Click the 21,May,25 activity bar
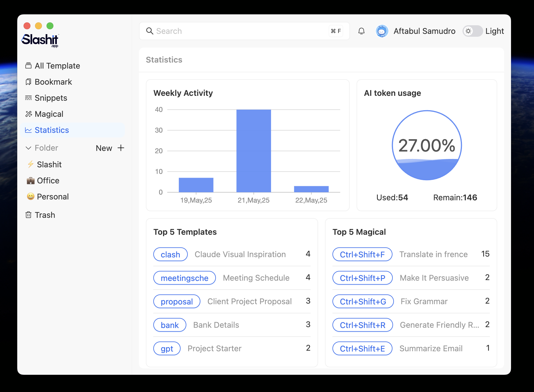The width and height of the screenshot is (534, 392). [x=254, y=151]
